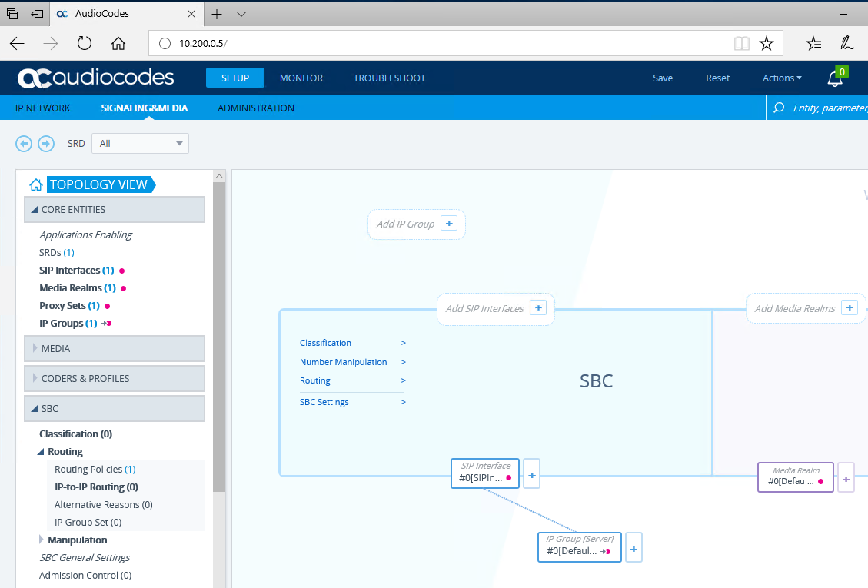The height and width of the screenshot is (588, 868).
Task: Close the AudioCodes browser tab
Action: 191,14
